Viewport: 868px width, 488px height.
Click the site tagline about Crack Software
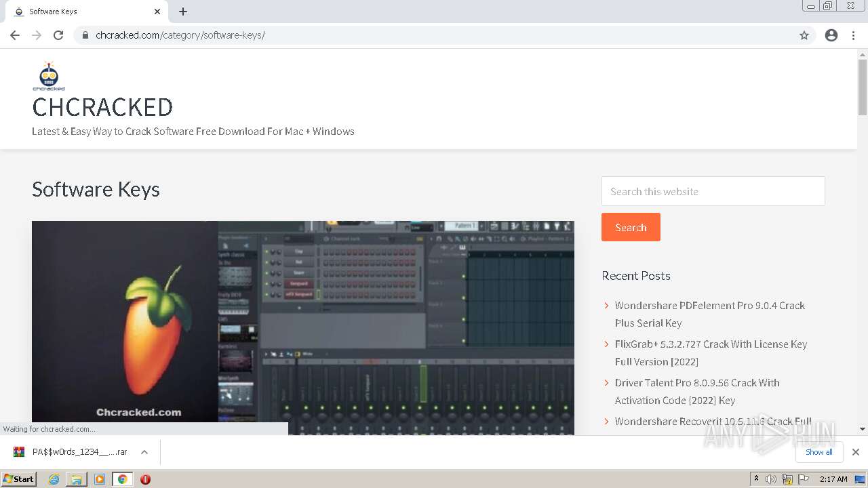(x=193, y=131)
